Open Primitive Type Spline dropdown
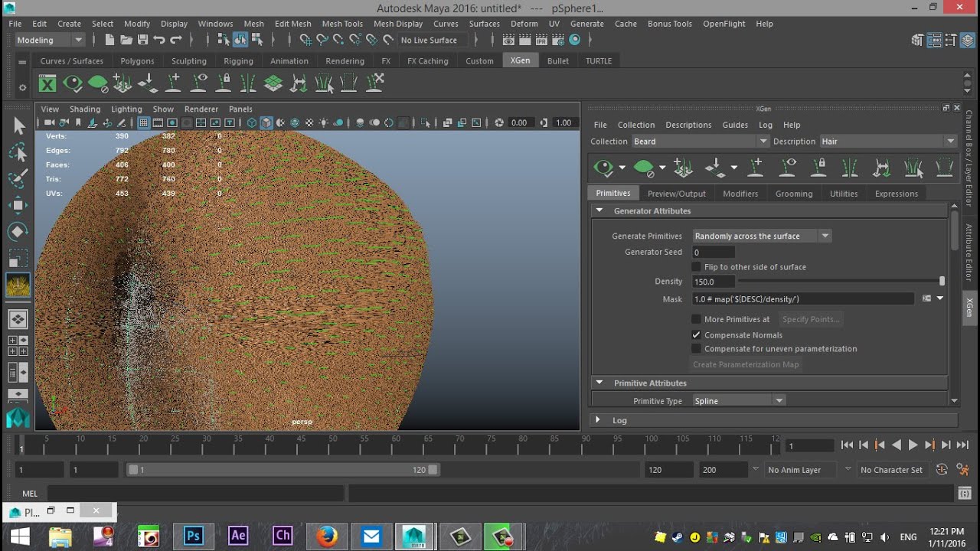 pyautogui.click(x=738, y=401)
